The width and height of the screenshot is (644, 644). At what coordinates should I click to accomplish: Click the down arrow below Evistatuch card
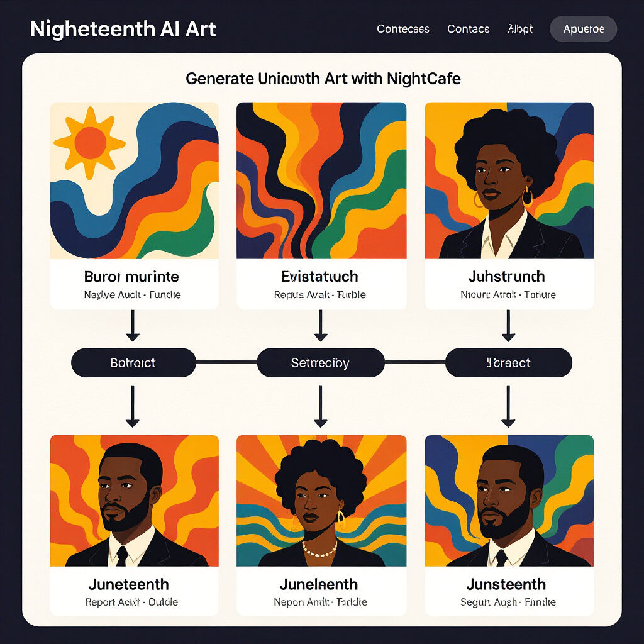tap(320, 326)
